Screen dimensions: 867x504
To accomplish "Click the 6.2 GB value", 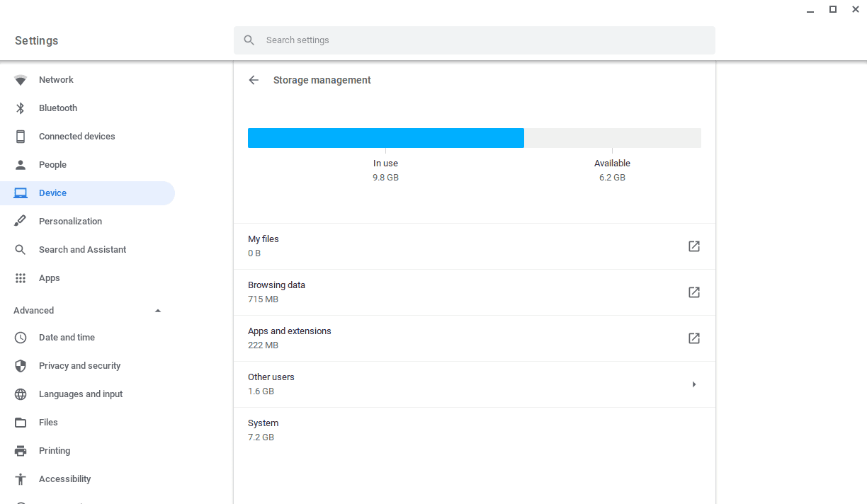I will [612, 178].
